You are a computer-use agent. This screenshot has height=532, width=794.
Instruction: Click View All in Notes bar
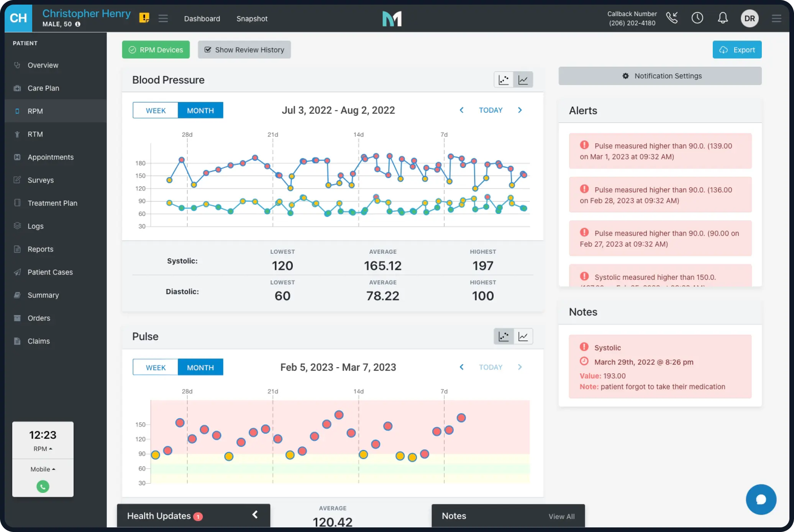click(x=561, y=516)
